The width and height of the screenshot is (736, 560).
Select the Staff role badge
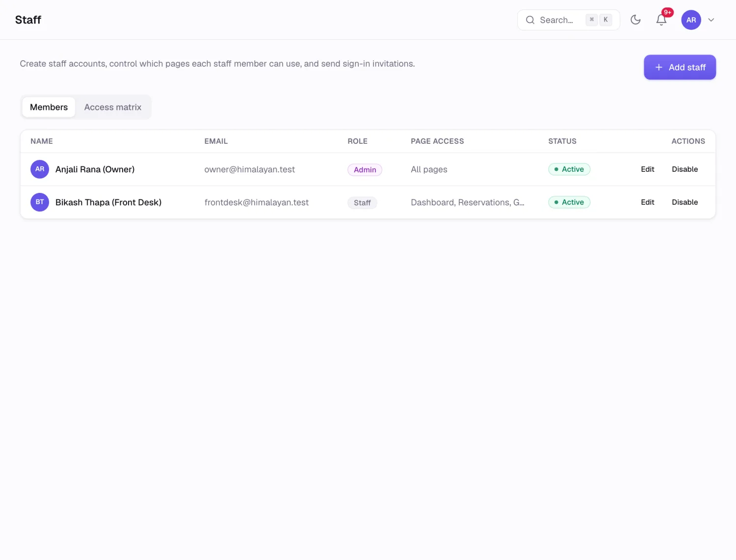point(362,203)
